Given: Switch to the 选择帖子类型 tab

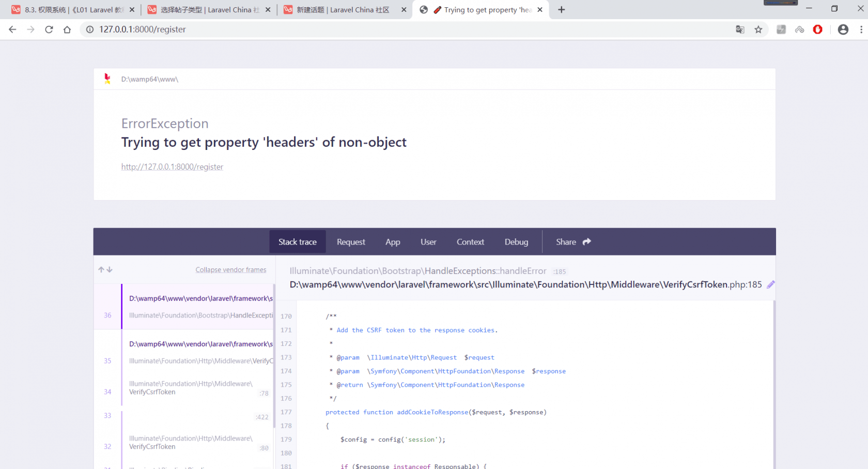Looking at the screenshot, I should tap(209, 10).
